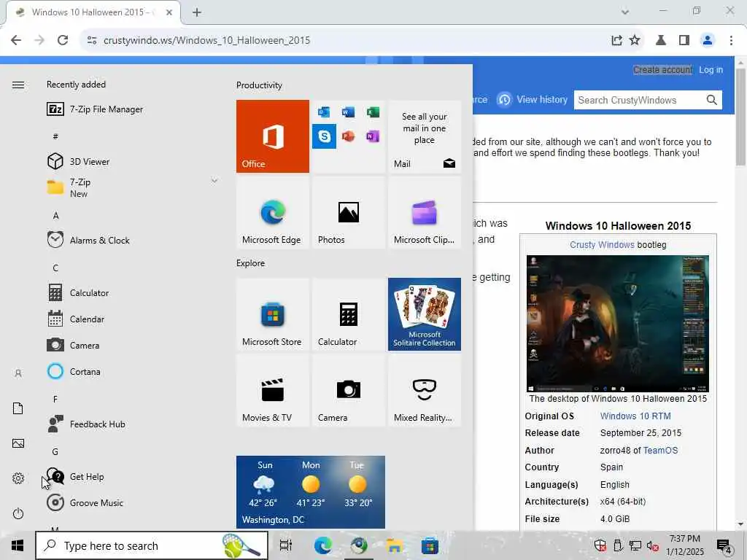Open 7-Zip File Manager in Recently added

pyautogui.click(x=131, y=109)
